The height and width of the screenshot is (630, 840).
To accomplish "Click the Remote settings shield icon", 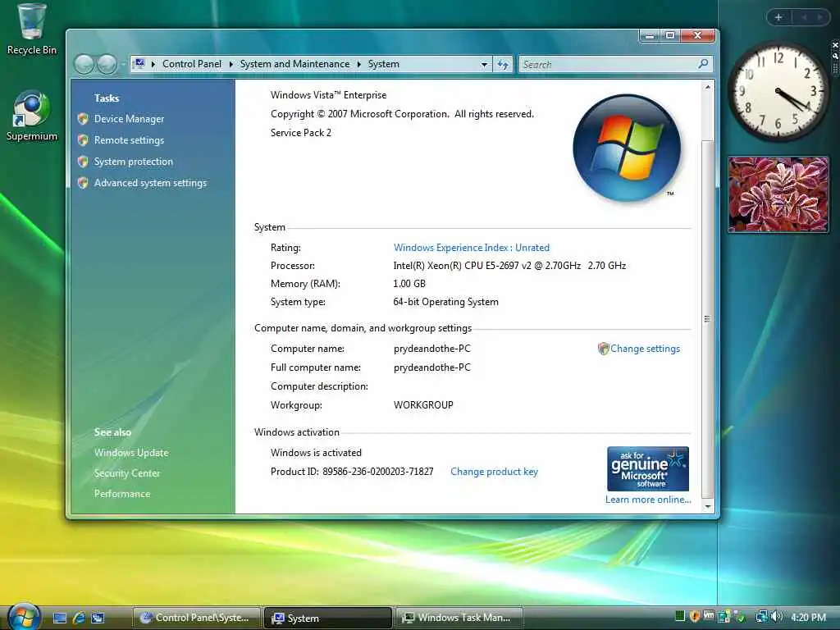I will click(x=83, y=140).
